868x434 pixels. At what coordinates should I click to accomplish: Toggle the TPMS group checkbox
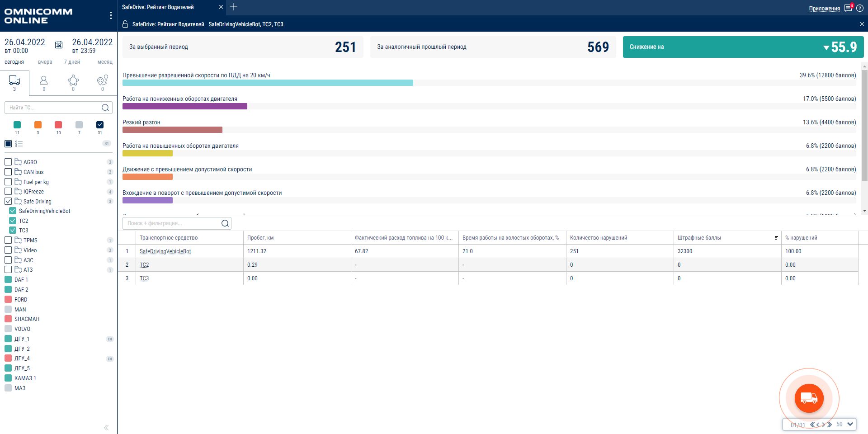click(8, 240)
